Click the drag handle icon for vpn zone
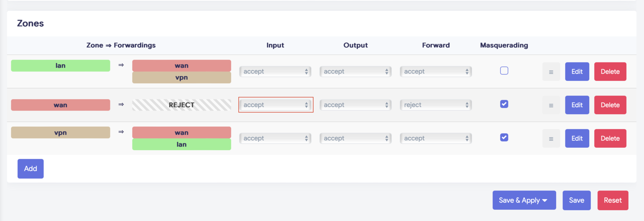644x221 pixels. [551, 139]
